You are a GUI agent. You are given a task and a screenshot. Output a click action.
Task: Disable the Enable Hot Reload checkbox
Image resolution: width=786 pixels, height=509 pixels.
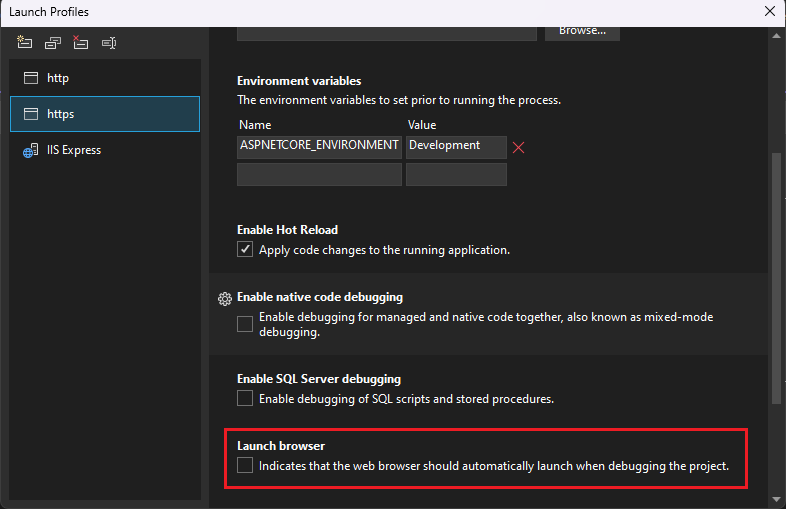(x=245, y=250)
